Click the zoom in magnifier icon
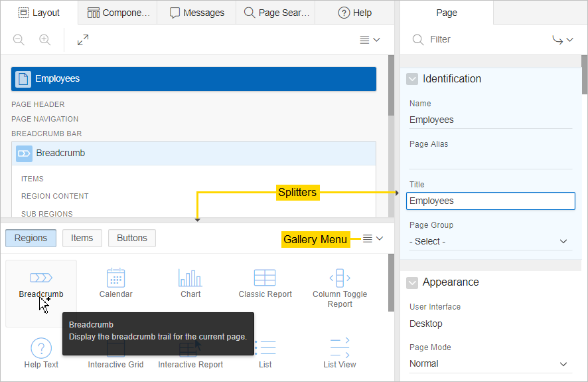Screen dimensions: 588x382 coord(44,40)
